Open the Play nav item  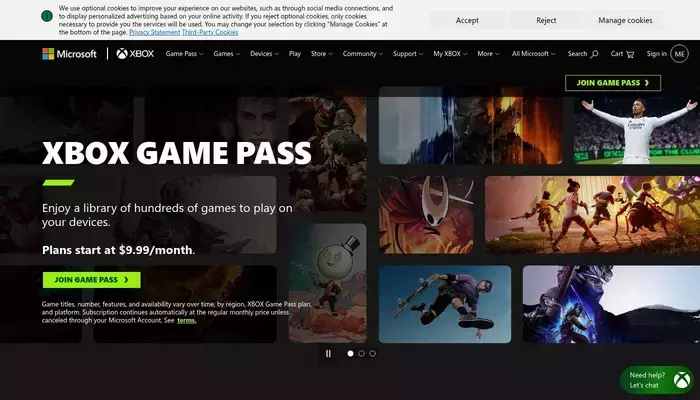pos(295,54)
